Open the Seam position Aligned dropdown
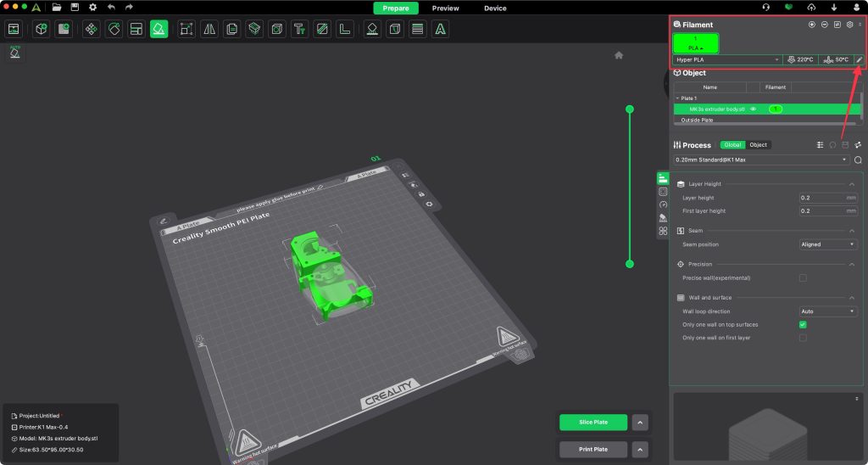Screen dimensions: 868x465 click(x=828, y=244)
